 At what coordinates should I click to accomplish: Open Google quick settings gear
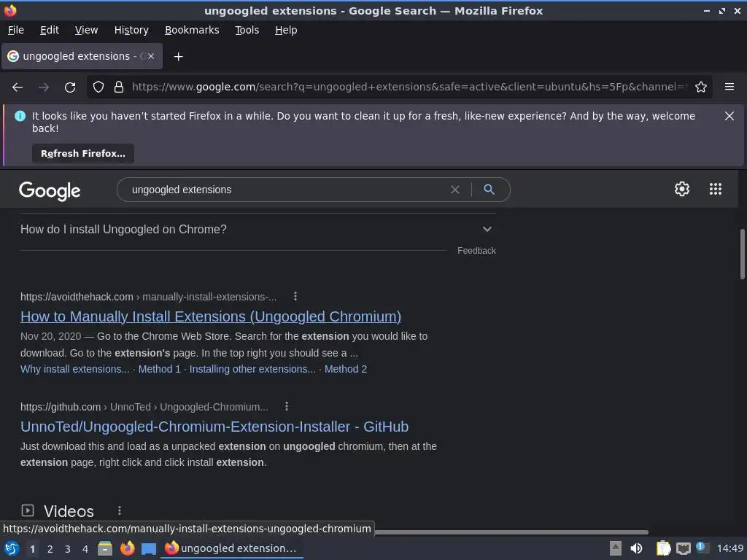(682, 189)
